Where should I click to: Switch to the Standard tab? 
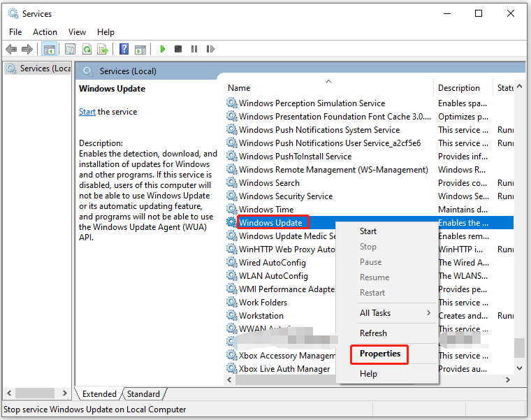[143, 394]
